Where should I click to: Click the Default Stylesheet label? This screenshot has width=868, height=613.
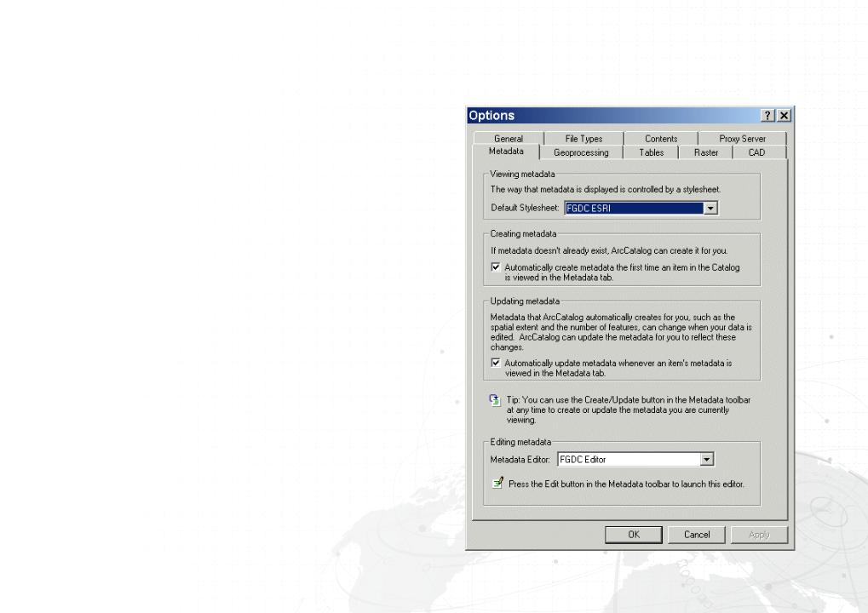(x=525, y=208)
